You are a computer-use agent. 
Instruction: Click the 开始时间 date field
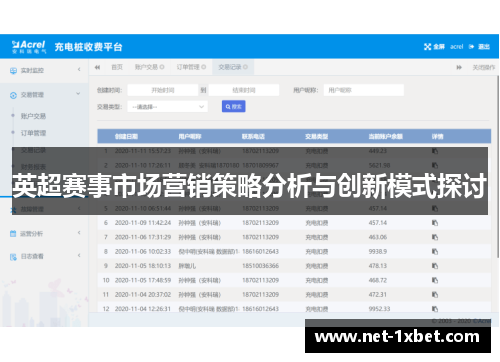[163, 90]
